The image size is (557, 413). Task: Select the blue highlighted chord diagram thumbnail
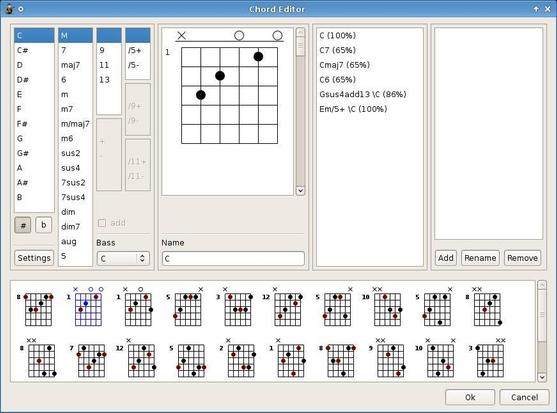85,306
